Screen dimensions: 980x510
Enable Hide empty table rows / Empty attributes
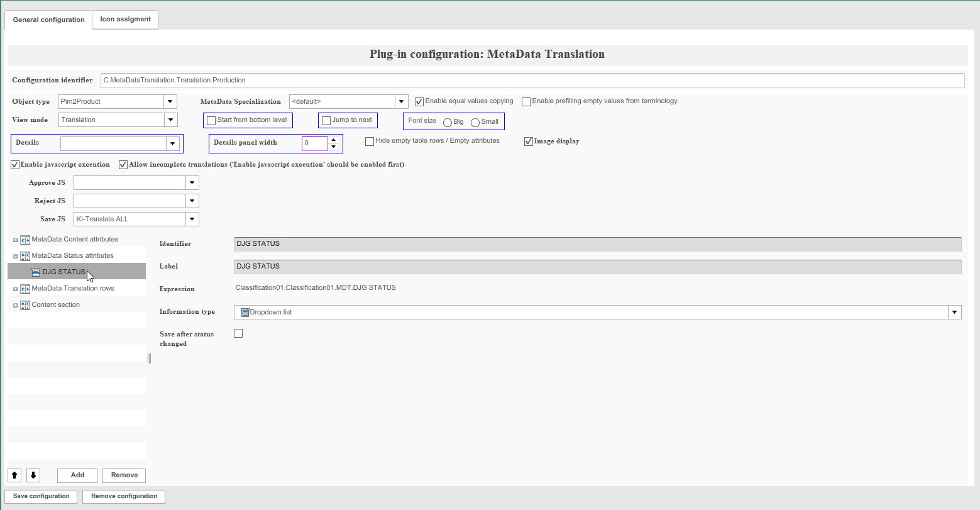coord(370,140)
